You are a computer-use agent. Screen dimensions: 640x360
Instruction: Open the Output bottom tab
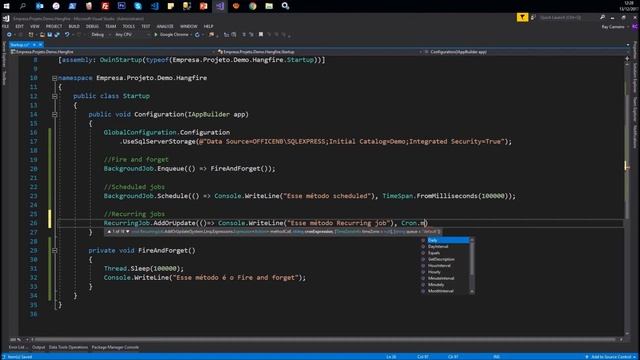point(38,347)
